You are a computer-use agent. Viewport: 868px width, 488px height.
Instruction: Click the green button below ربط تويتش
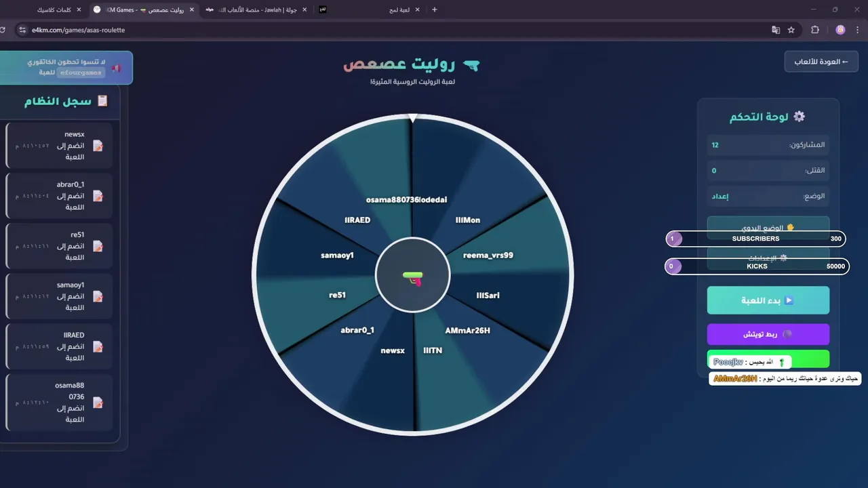(x=768, y=359)
